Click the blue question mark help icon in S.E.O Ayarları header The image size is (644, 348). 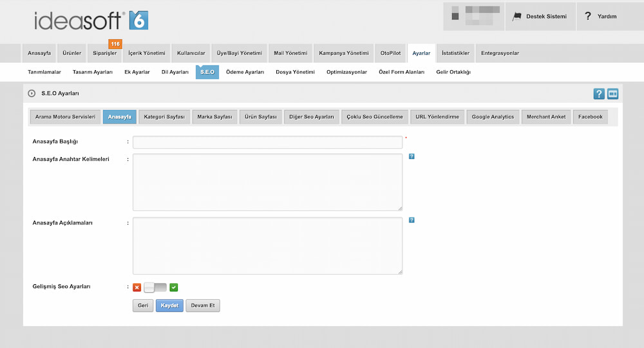pos(599,94)
